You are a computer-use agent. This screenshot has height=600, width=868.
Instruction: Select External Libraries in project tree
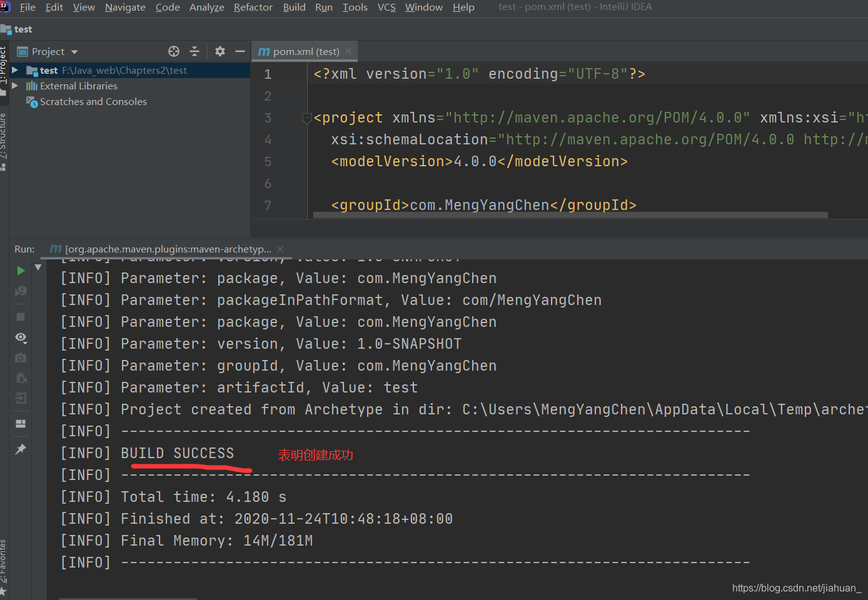79,86
